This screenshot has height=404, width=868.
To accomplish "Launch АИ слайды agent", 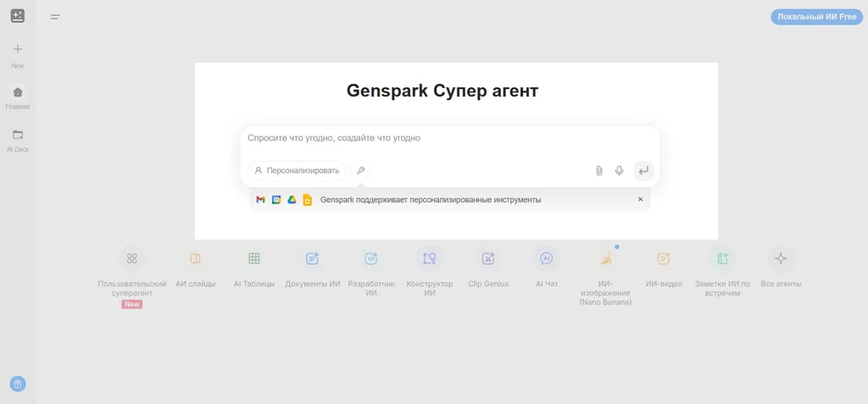I will point(196,258).
